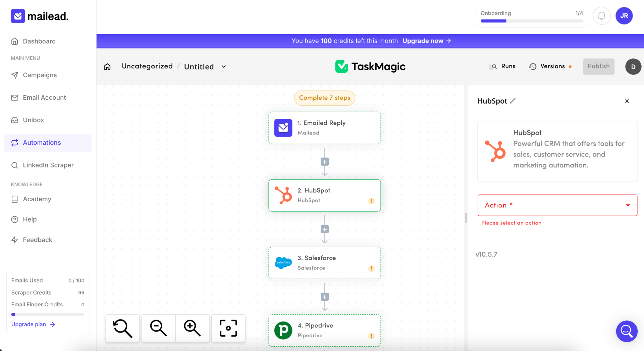This screenshot has height=351, width=644.
Task: Click the Action dropdown arrow
Action: coord(628,205)
